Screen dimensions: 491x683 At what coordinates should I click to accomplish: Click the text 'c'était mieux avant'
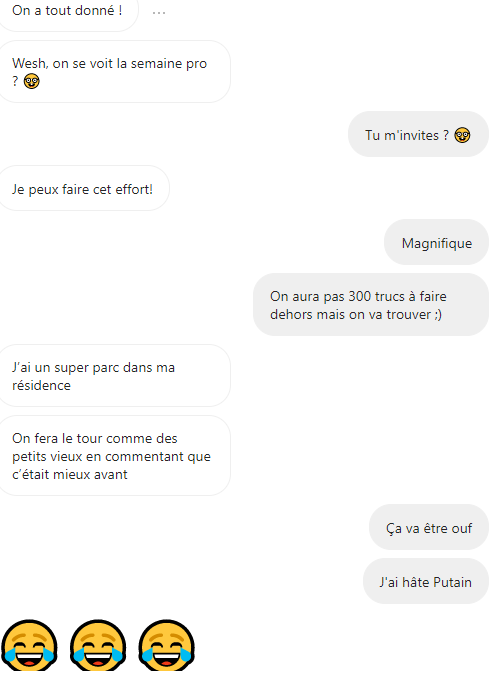point(70,474)
